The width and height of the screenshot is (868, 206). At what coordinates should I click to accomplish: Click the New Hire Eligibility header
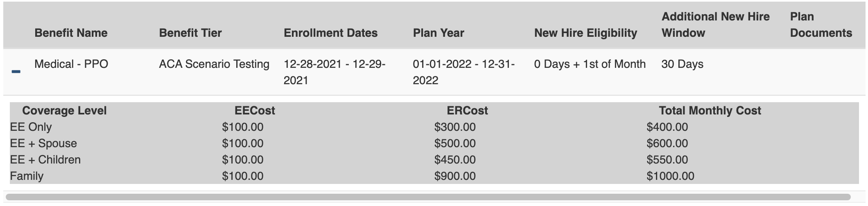tap(585, 33)
